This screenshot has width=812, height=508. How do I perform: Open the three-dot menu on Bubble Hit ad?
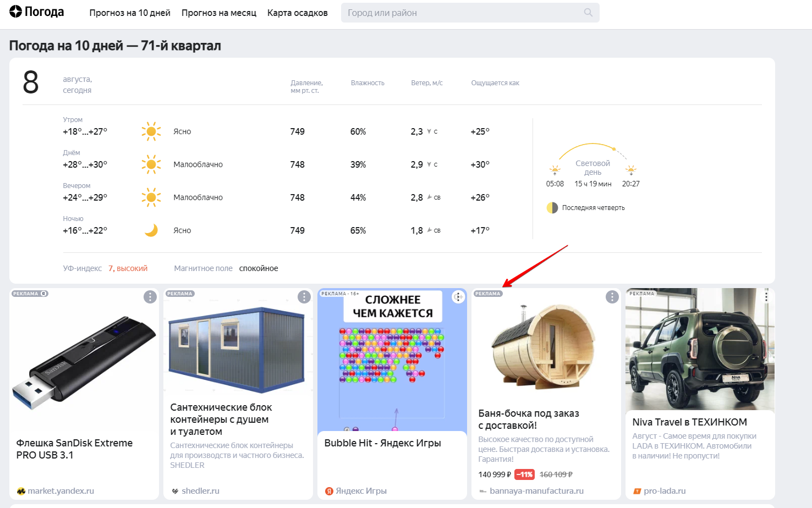click(x=458, y=296)
